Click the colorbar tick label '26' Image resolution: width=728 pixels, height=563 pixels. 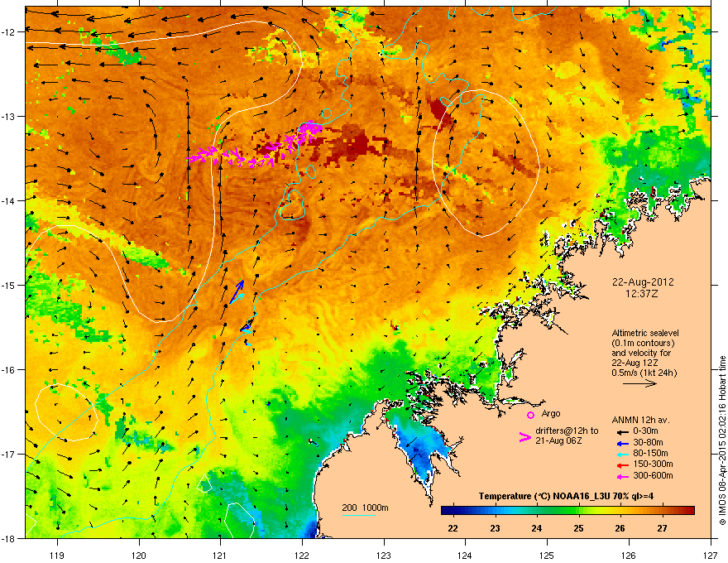pos(620,528)
